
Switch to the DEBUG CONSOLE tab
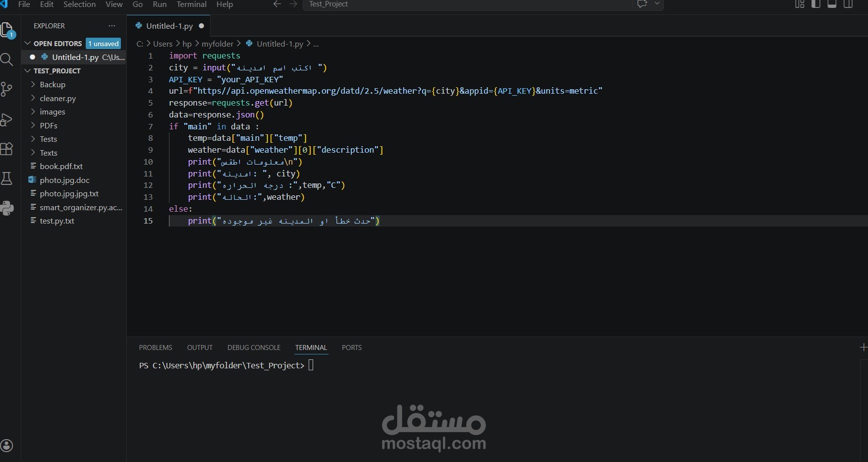[x=254, y=347]
